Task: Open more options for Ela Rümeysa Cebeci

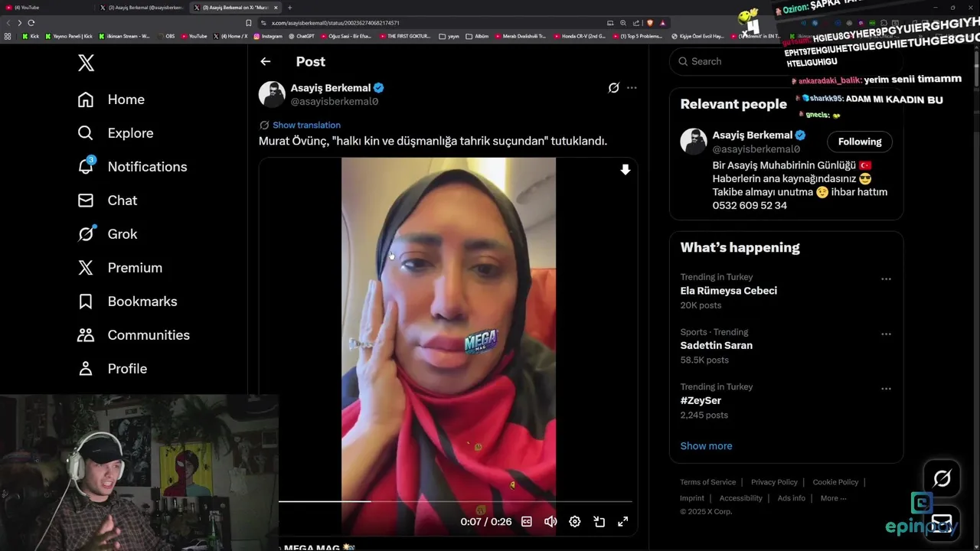Action: point(886,279)
